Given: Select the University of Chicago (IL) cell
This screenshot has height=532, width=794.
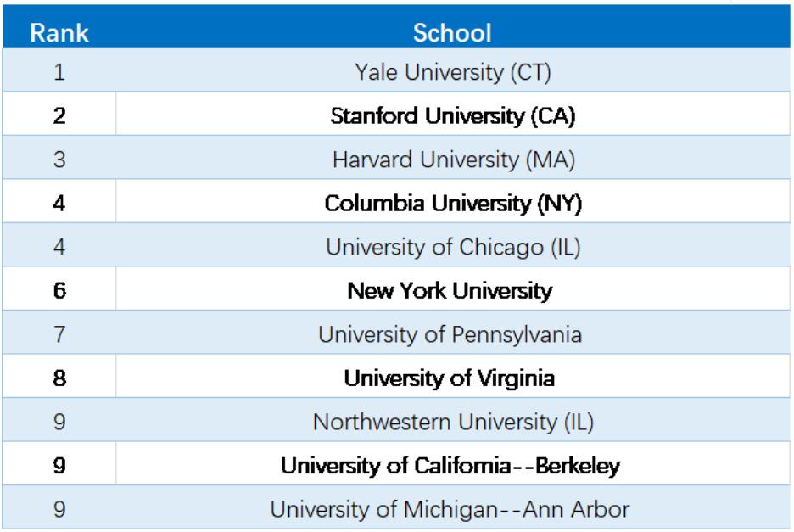Looking at the screenshot, I should tap(453, 245).
